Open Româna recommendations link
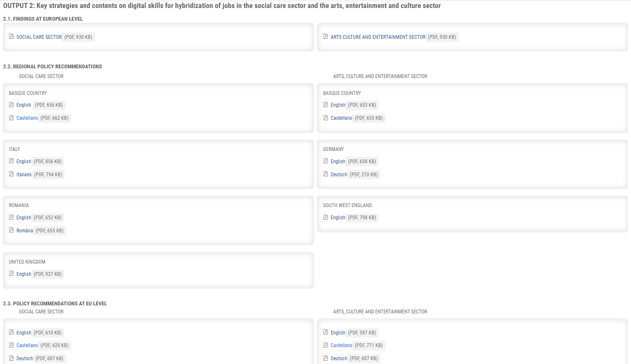Image resolution: width=631 pixels, height=364 pixels. (24, 231)
